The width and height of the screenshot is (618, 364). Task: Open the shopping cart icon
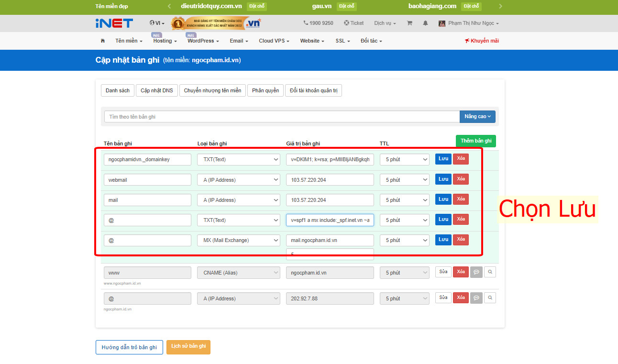click(409, 23)
